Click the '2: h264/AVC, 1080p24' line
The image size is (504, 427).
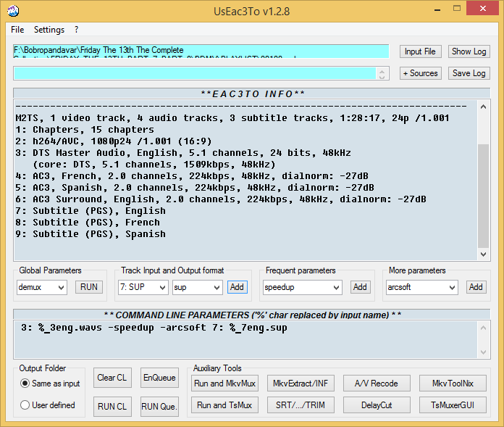click(114, 141)
